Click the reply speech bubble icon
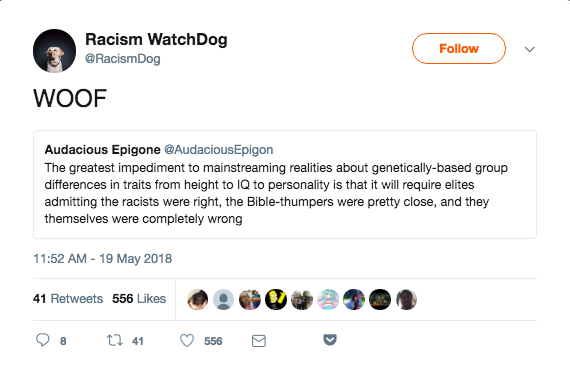The image size is (570, 371). 43,340
